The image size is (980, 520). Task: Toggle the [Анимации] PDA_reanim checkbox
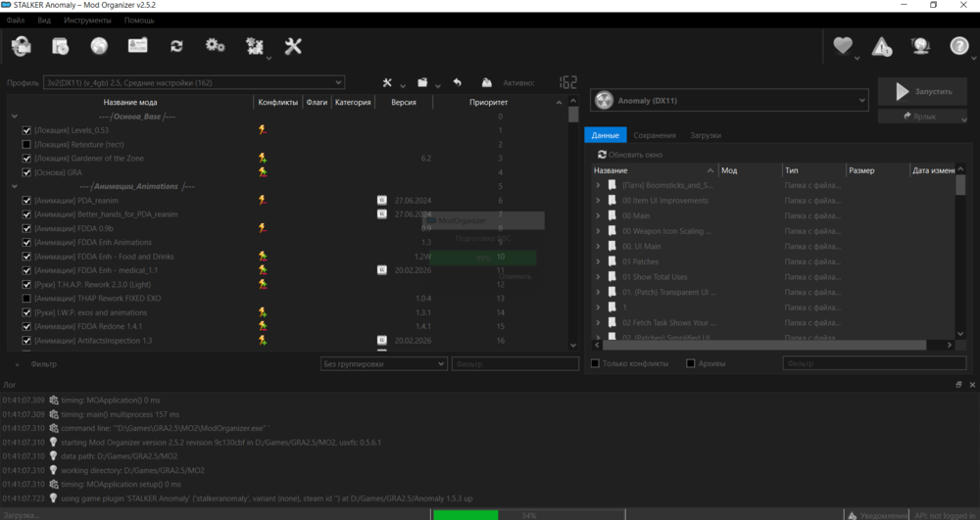26,201
